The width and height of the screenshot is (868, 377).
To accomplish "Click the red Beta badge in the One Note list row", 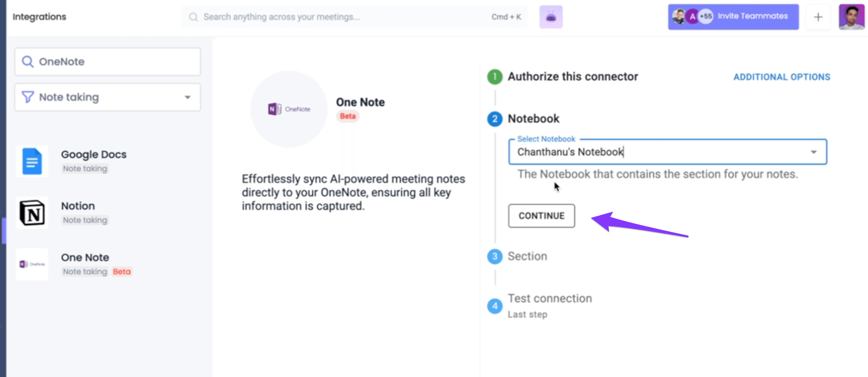I will (x=122, y=272).
